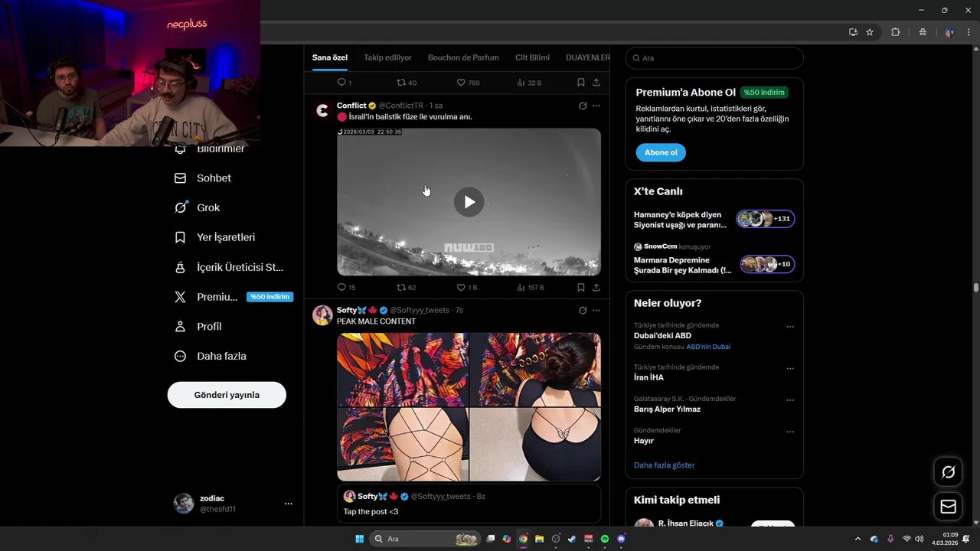
Task: Bookmark the top post showing 32 B views
Action: coord(581,83)
